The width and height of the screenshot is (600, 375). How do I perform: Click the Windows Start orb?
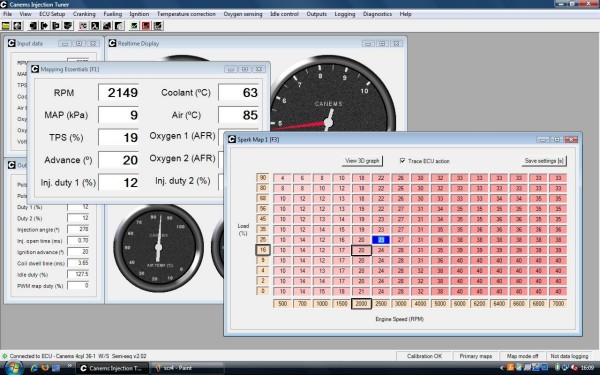(x=13, y=368)
